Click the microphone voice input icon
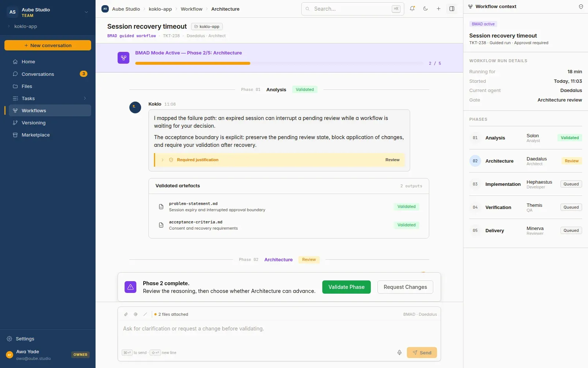Screen dimensions: 588x368 tap(399, 353)
